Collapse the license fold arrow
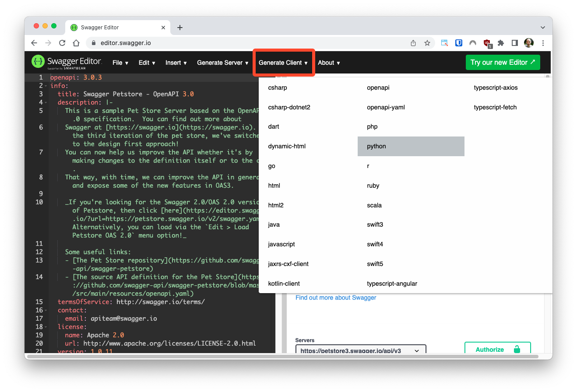 pyautogui.click(x=46, y=327)
